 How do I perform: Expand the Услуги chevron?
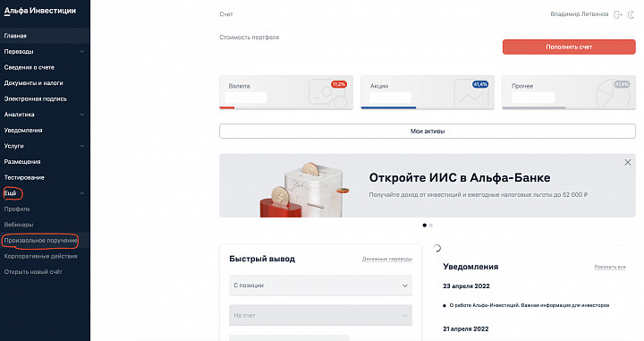click(81, 146)
